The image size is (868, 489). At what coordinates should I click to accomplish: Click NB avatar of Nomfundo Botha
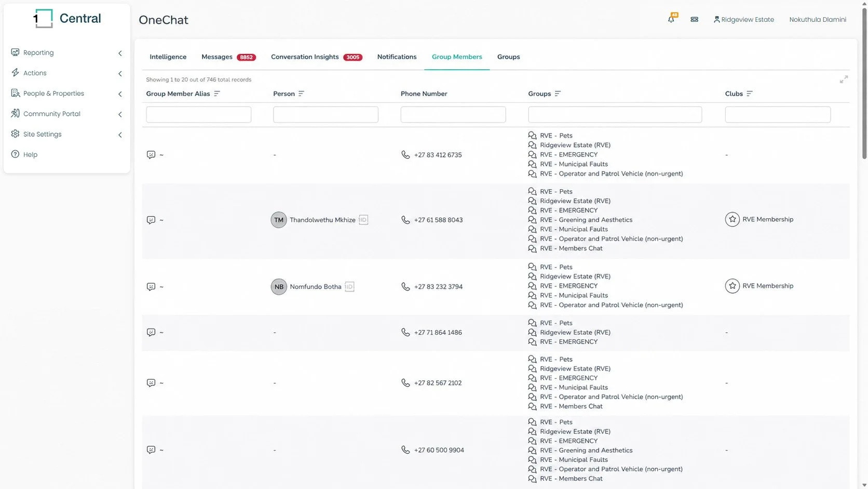point(279,286)
